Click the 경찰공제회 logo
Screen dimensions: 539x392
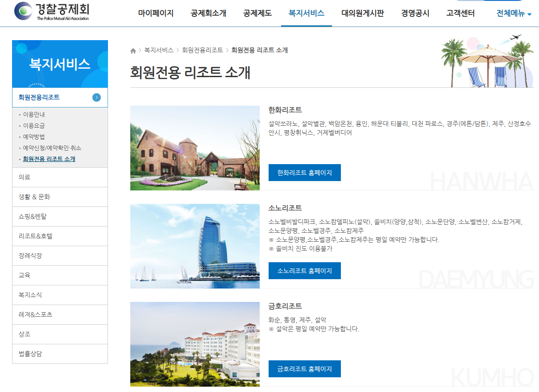coord(51,11)
